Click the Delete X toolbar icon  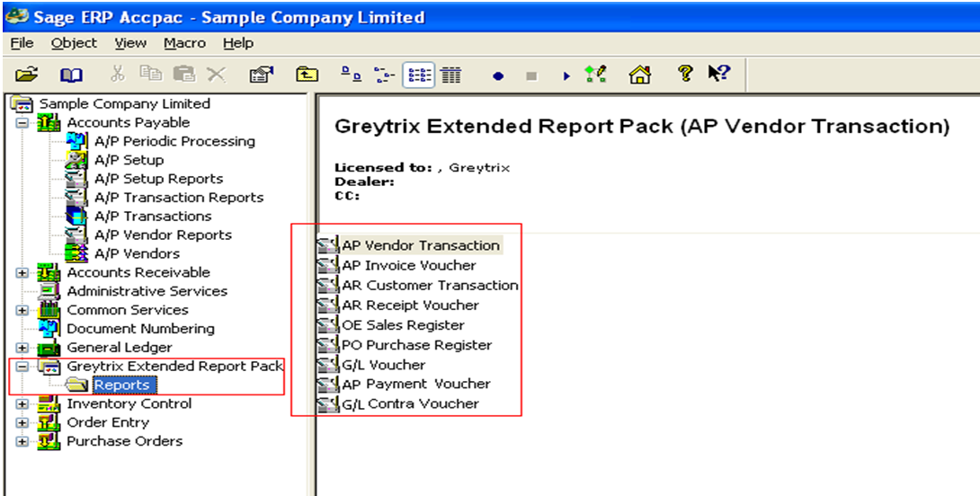[217, 75]
